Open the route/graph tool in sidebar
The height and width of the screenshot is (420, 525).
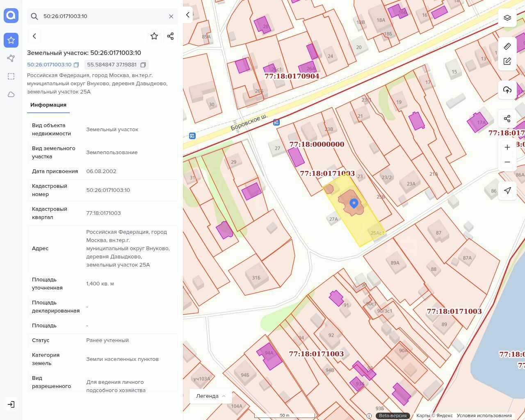click(11, 58)
